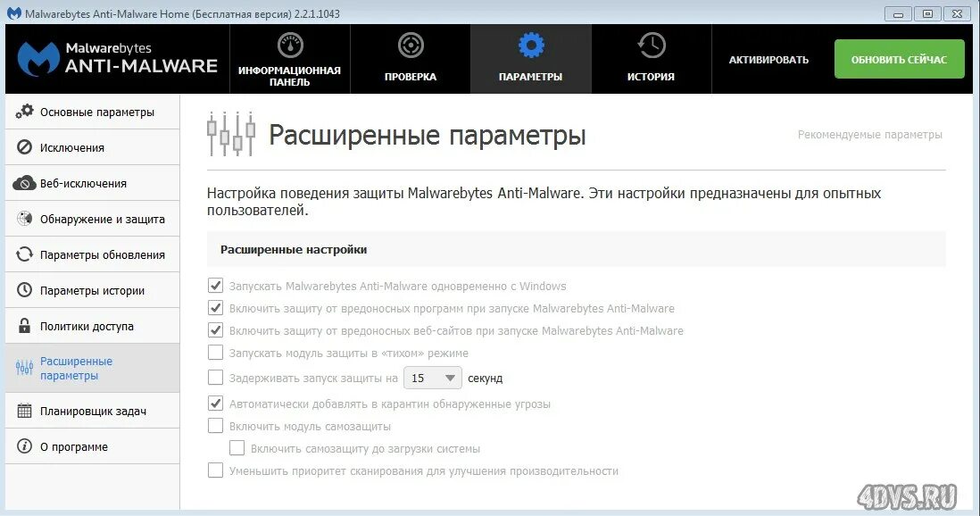Click the Обнаружение и защита globe icon
The width and height of the screenshot is (980, 516).
[x=24, y=219]
